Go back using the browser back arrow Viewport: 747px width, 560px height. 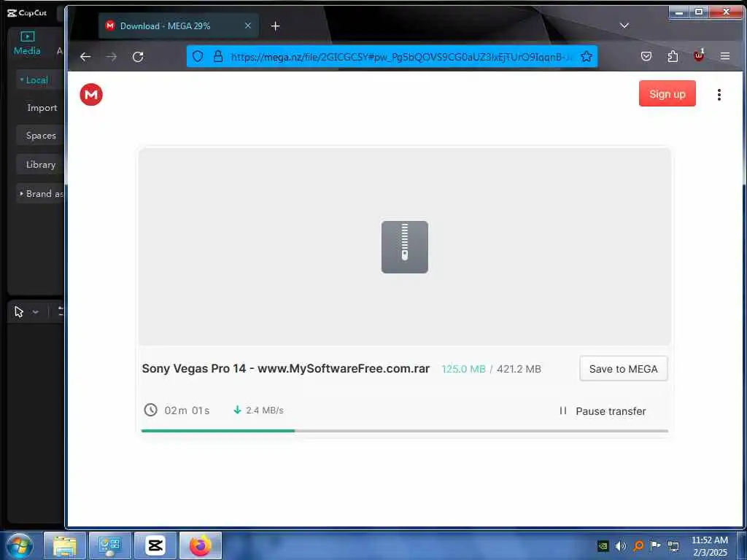coord(85,57)
